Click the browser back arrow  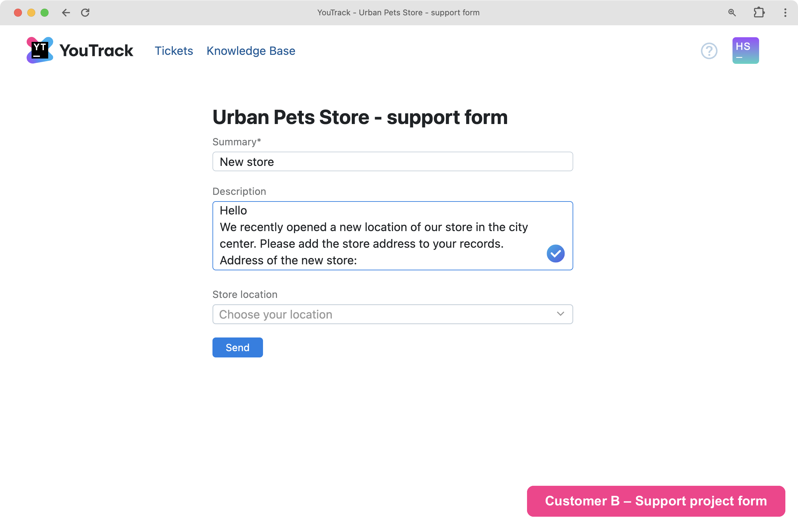point(66,13)
